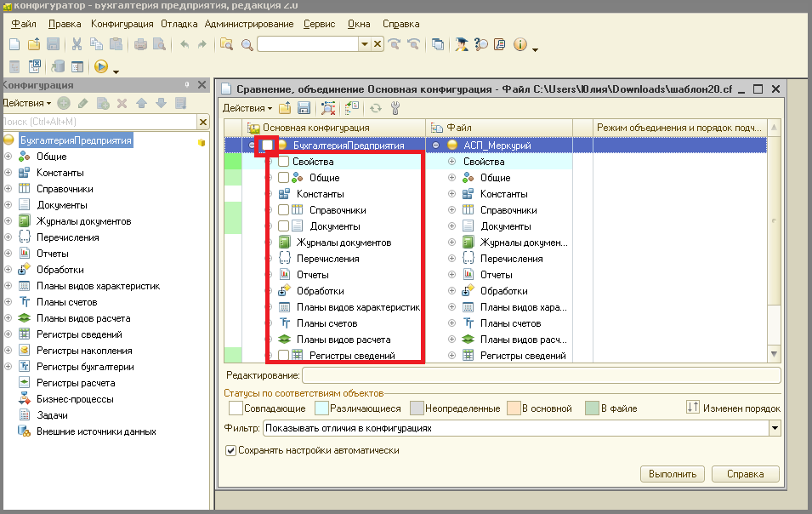Open the Конфигурация menu

(122, 24)
